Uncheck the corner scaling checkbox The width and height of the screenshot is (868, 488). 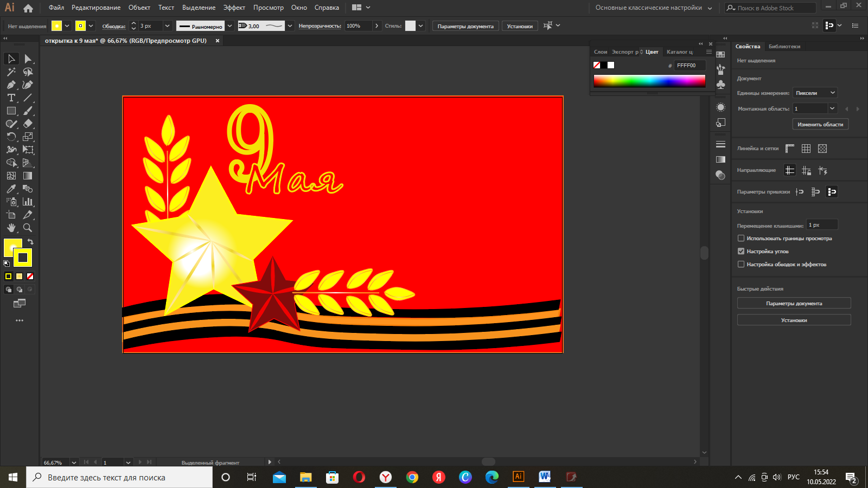[x=741, y=251]
